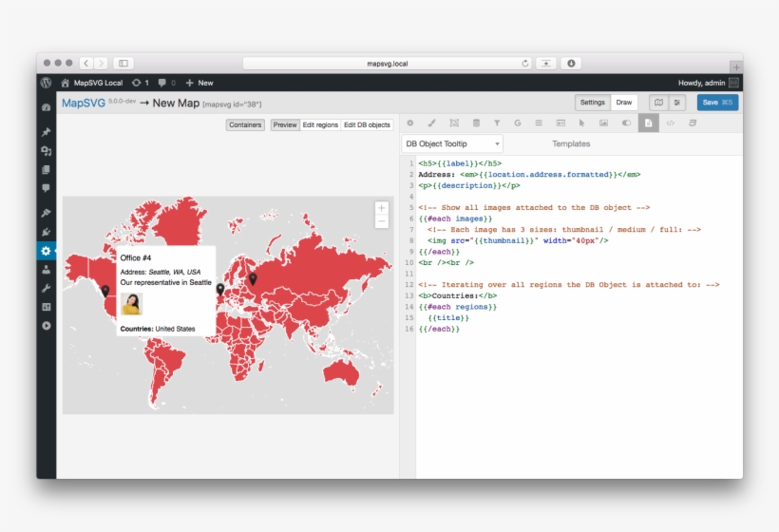Open the gear settings tab in MapSVG toolbar

409,123
